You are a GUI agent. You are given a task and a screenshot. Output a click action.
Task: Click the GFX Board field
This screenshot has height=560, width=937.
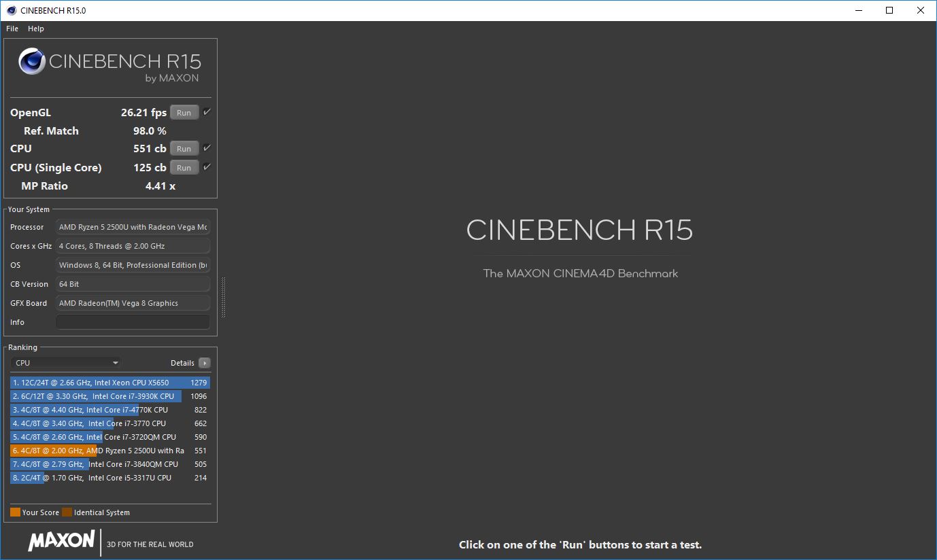(x=133, y=303)
